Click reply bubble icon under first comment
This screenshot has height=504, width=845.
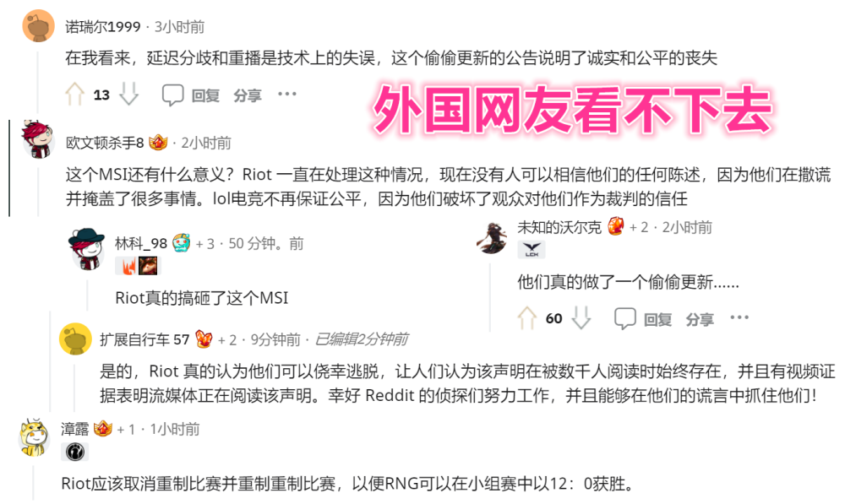point(173,95)
